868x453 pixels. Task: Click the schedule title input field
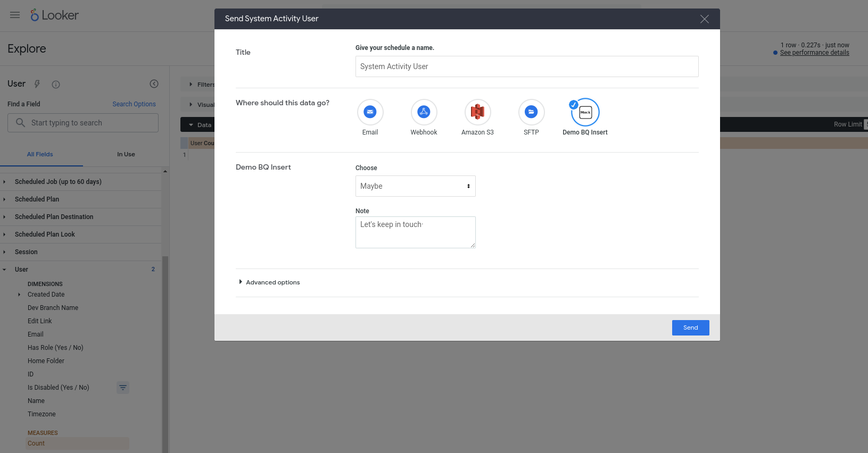[x=526, y=66]
